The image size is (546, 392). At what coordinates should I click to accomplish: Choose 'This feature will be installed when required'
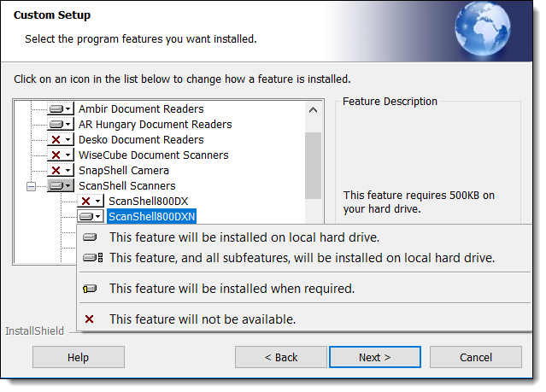(x=305, y=289)
